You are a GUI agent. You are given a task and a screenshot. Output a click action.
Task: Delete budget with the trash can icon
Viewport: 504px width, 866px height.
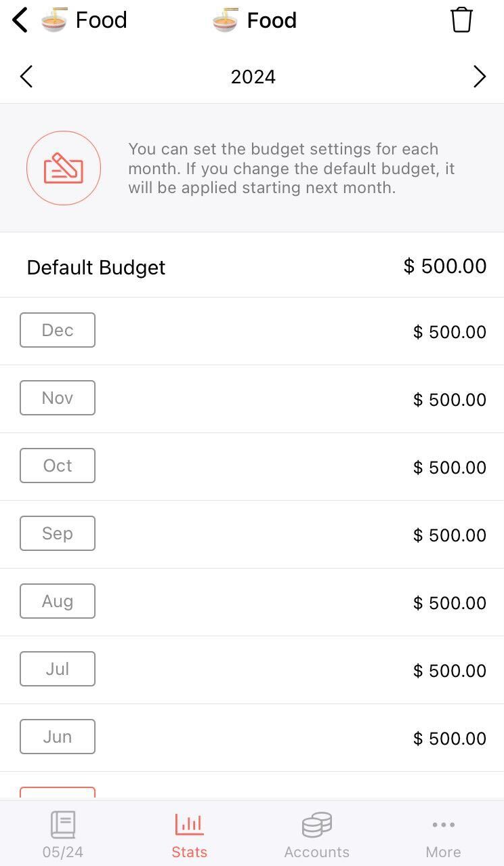point(461,20)
